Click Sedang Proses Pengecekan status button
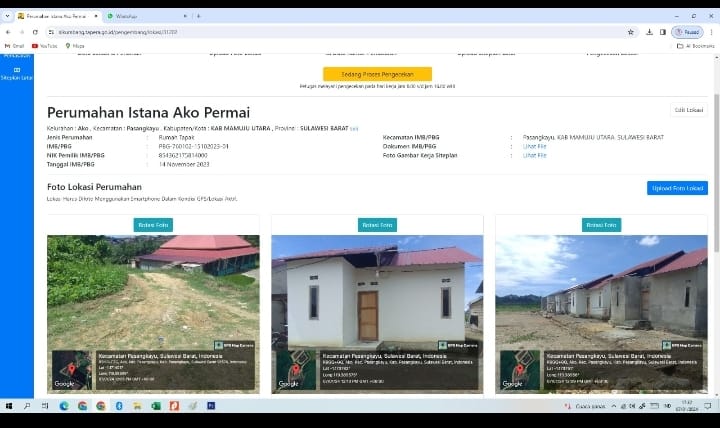Image resolution: width=720 pixels, height=428 pixels. (x=377, y=74)
